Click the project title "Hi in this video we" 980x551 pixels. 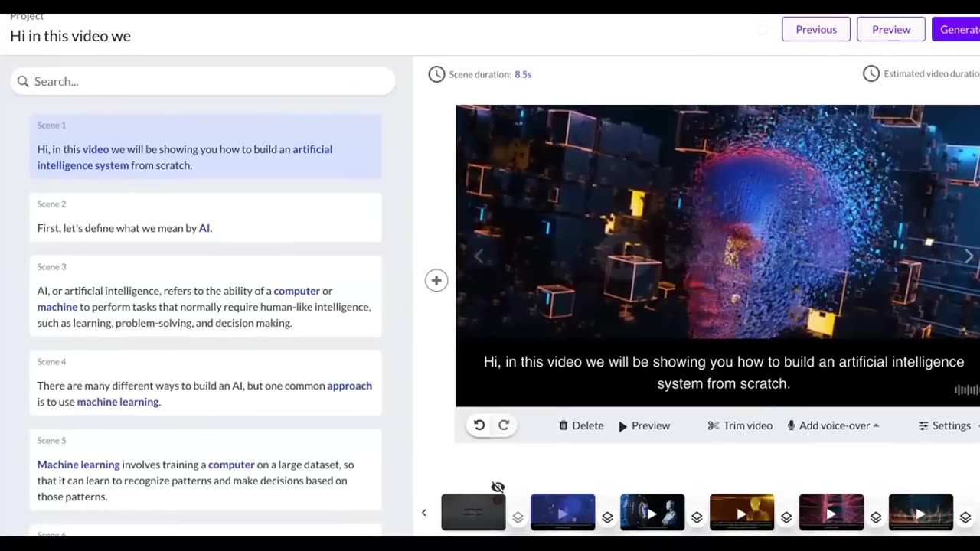coord(70,36)
